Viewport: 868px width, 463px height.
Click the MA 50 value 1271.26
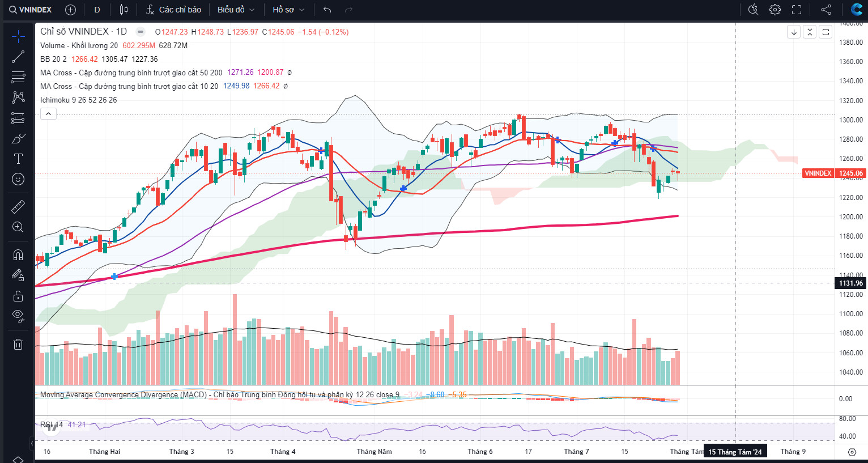click(240, 73)
